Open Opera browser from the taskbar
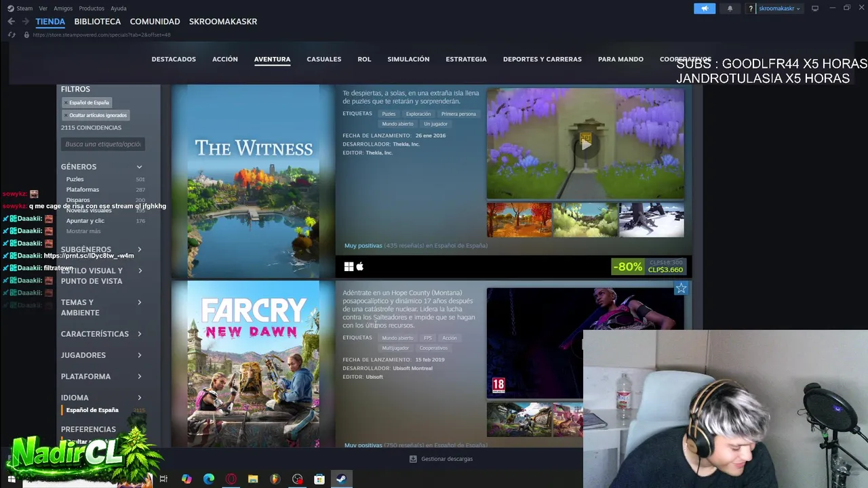 pyautogui.click(x=231, y=479)
